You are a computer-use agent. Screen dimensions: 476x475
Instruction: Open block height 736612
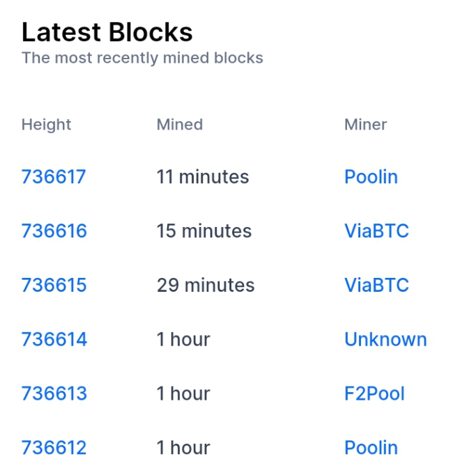pos(54,448)
